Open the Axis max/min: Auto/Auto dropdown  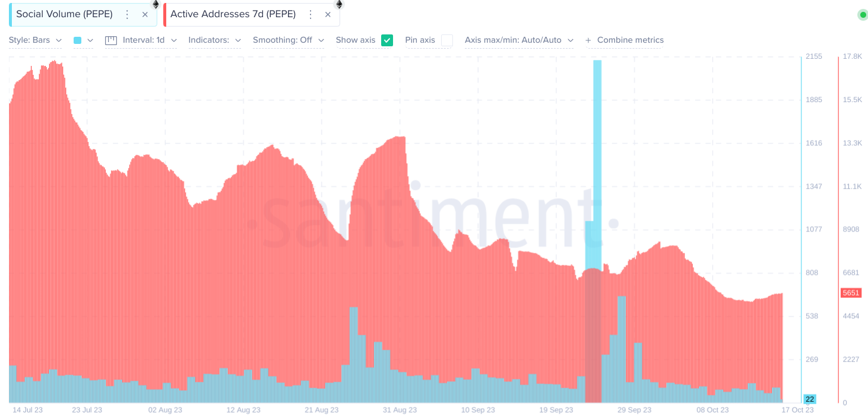519,40
